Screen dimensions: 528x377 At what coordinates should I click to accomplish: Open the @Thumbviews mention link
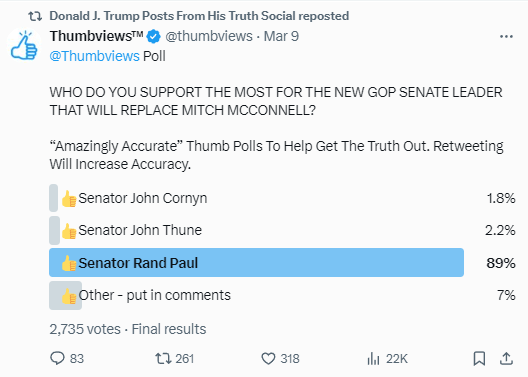click(94, 56)
